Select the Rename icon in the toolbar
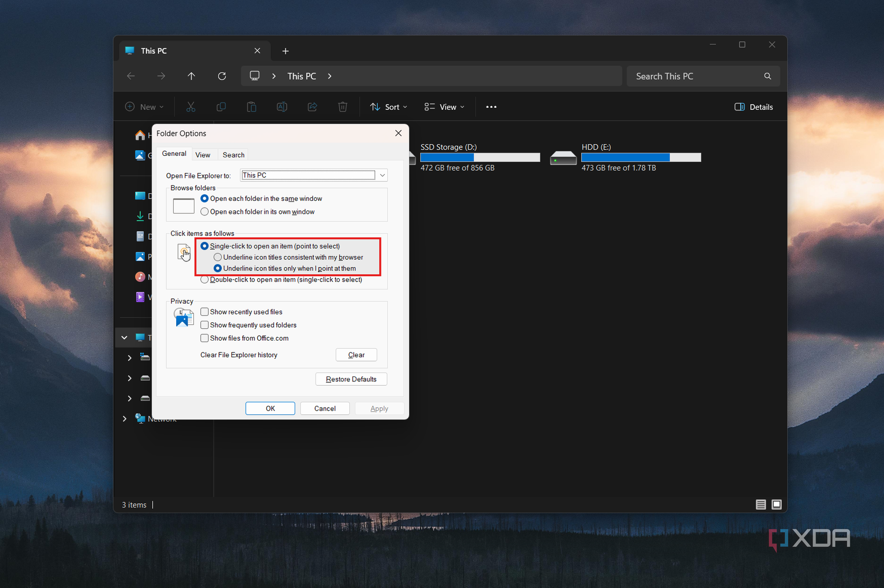 tap(282, 107)
